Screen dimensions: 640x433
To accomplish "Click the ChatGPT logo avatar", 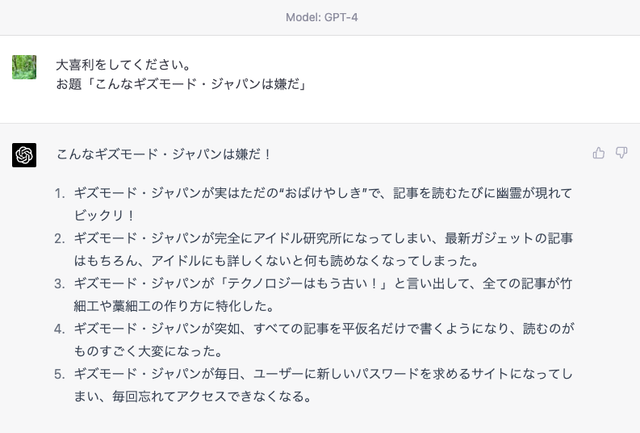I will pyautogui.click(x=24, y=155).
